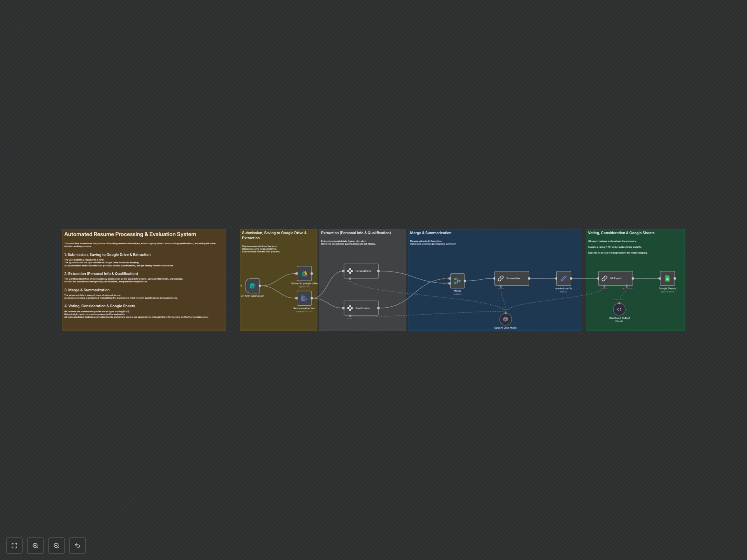Select the Merge node icon
This screenshot has height=560, width=747.
tap(457, 281)
